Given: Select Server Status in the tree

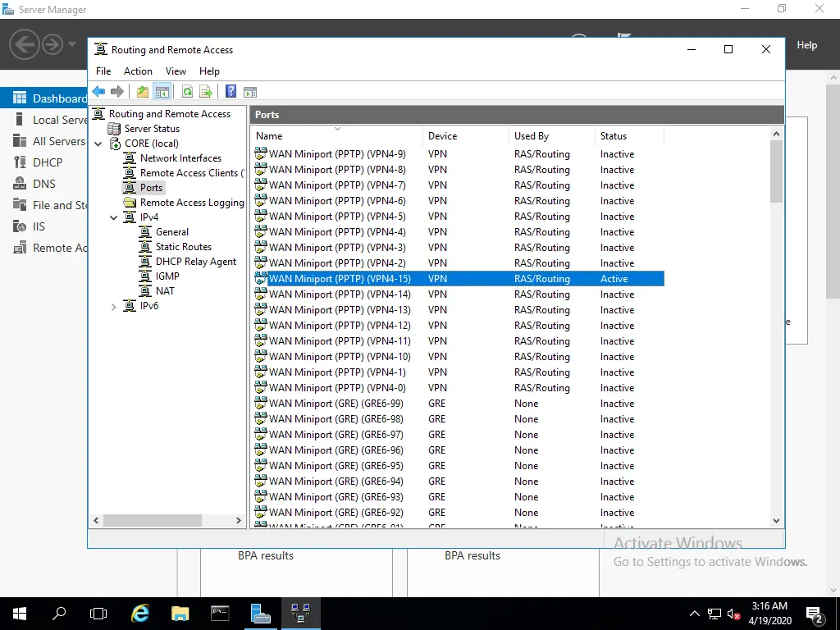Looking at the screenshot, I should [x=152, y=129].
